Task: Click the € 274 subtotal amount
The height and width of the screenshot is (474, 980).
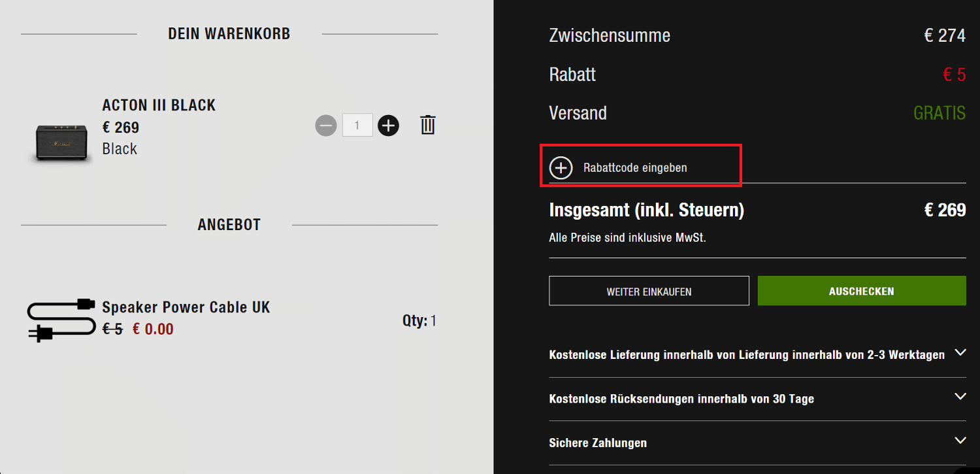Action: 945,35
